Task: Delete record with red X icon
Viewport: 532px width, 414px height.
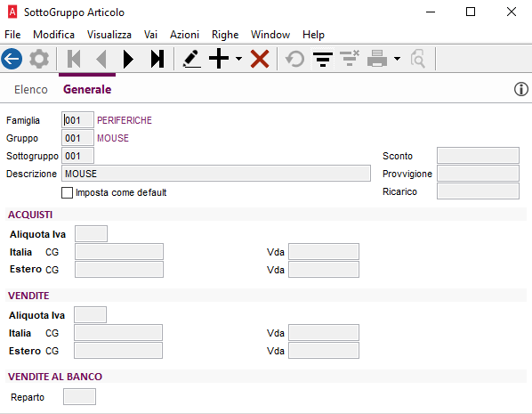Action: [x=260, y=59]
